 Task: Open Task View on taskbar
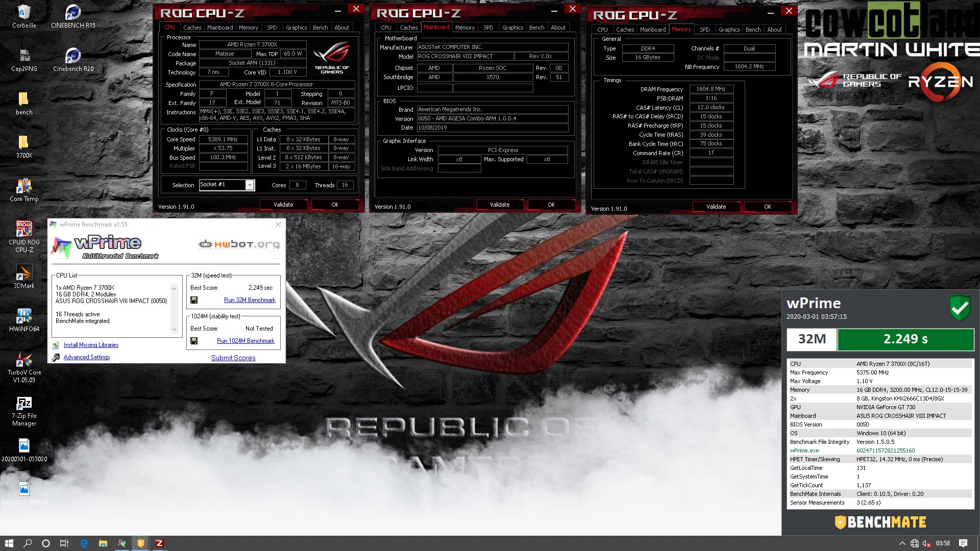[x=64, y=543]
